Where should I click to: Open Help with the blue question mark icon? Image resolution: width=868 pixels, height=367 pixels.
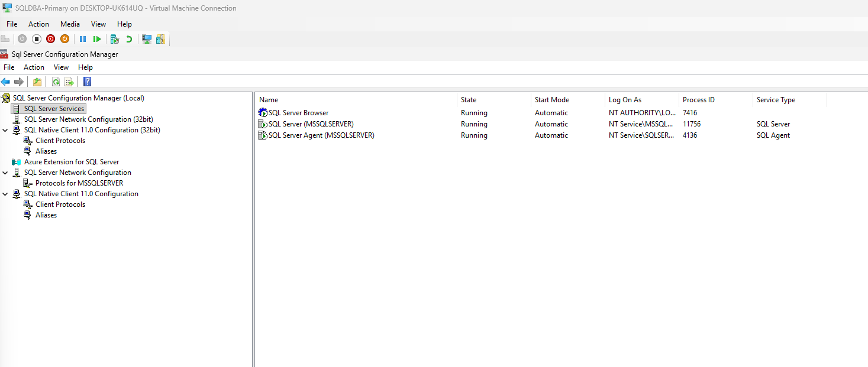[x=87, y=82]
